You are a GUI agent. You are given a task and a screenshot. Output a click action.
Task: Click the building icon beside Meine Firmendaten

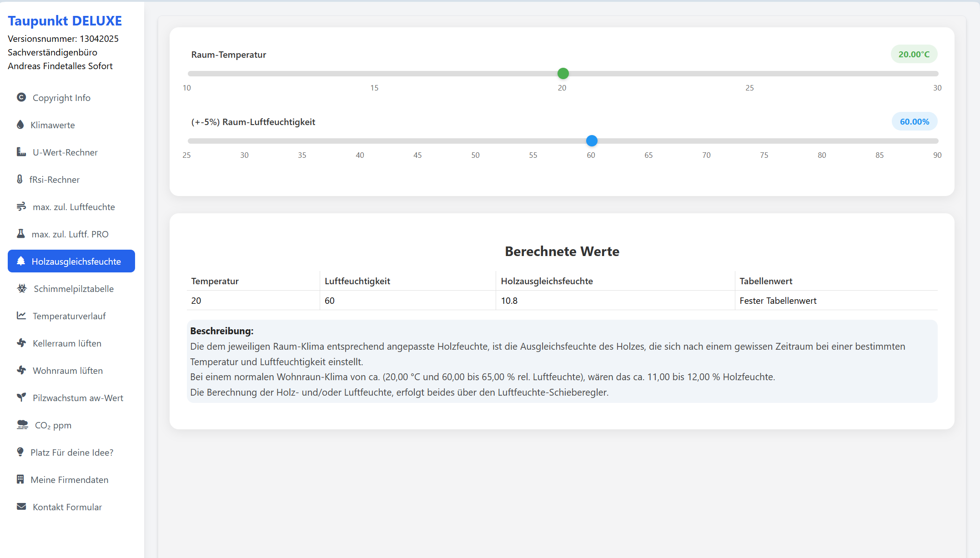[x=20, y=479]
